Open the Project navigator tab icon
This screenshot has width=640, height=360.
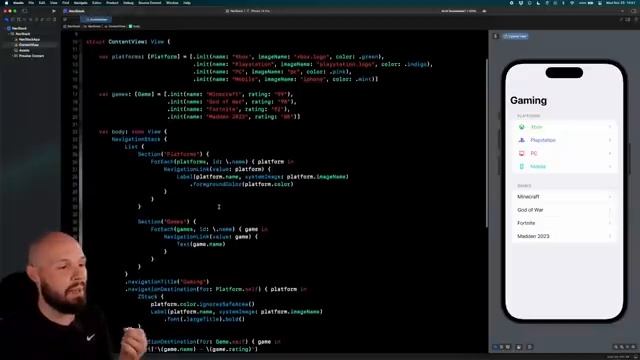tap(7, 19)
